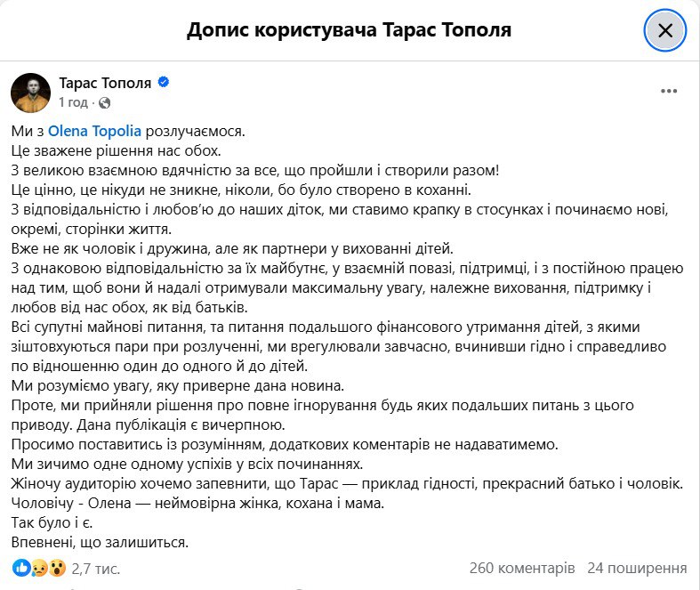Click the dialog title 'Допис користувача Тарас Тополя'

click(x=350, y=31)
